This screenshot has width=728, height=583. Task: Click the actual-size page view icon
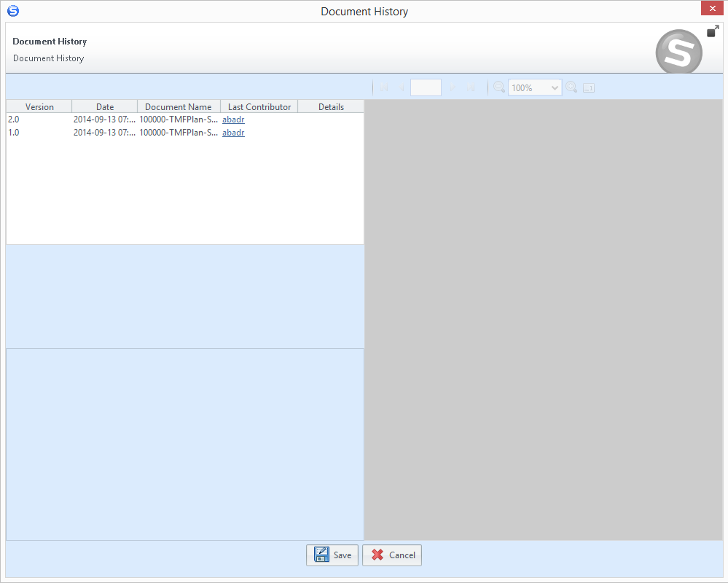[x=589, y=87]
